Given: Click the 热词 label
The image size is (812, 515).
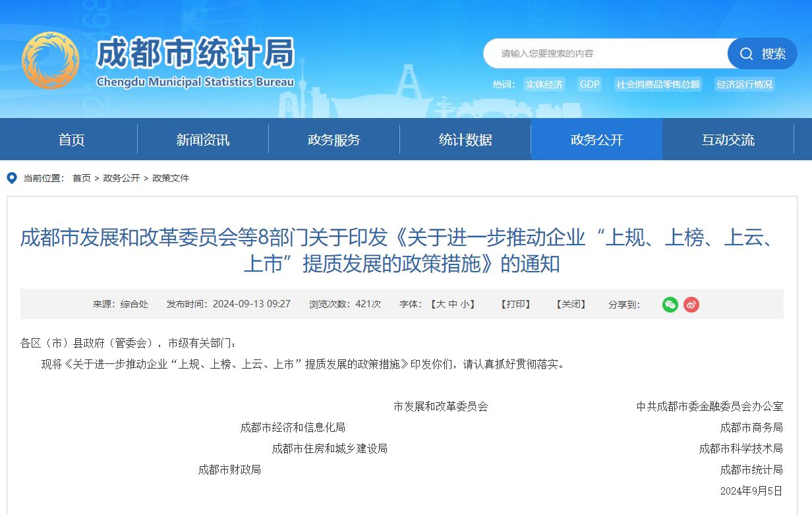Looking at the screenshot, I should [504, 84].
